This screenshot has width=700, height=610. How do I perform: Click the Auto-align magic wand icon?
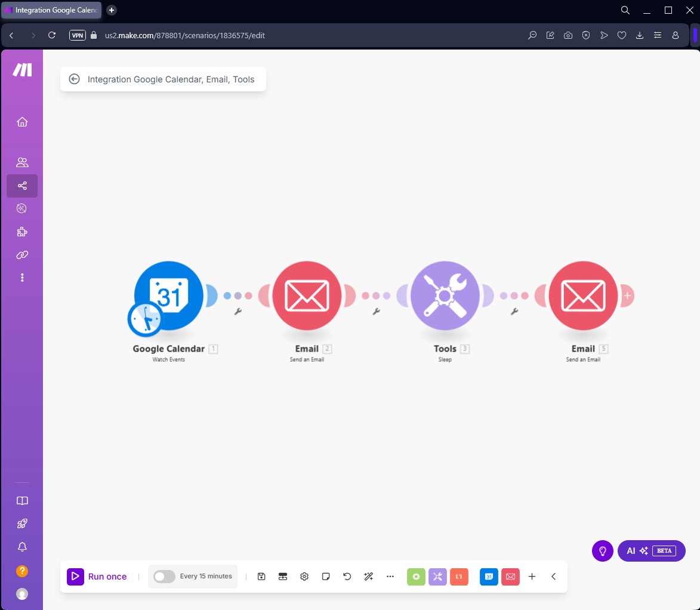coord(369,577)
